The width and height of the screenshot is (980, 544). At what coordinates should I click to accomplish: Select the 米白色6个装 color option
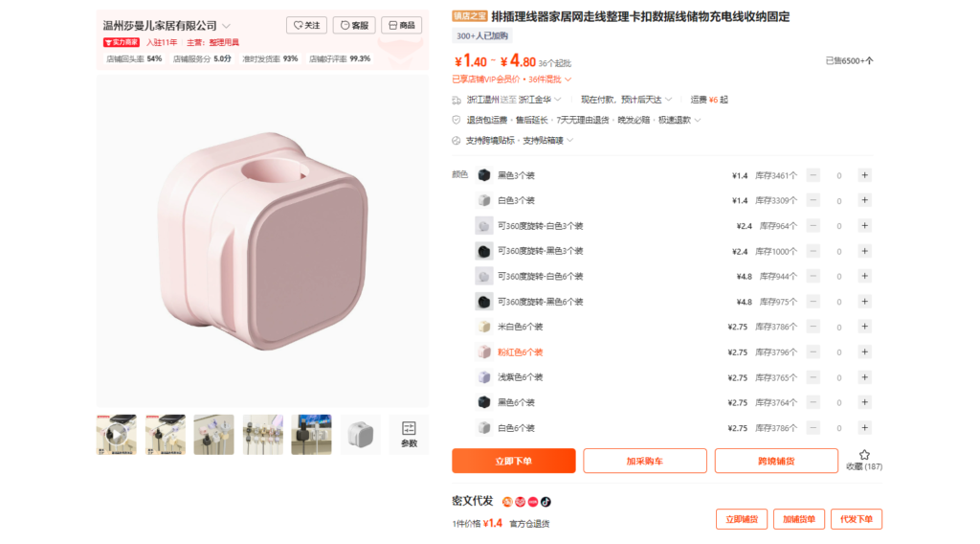coord(511,327)
